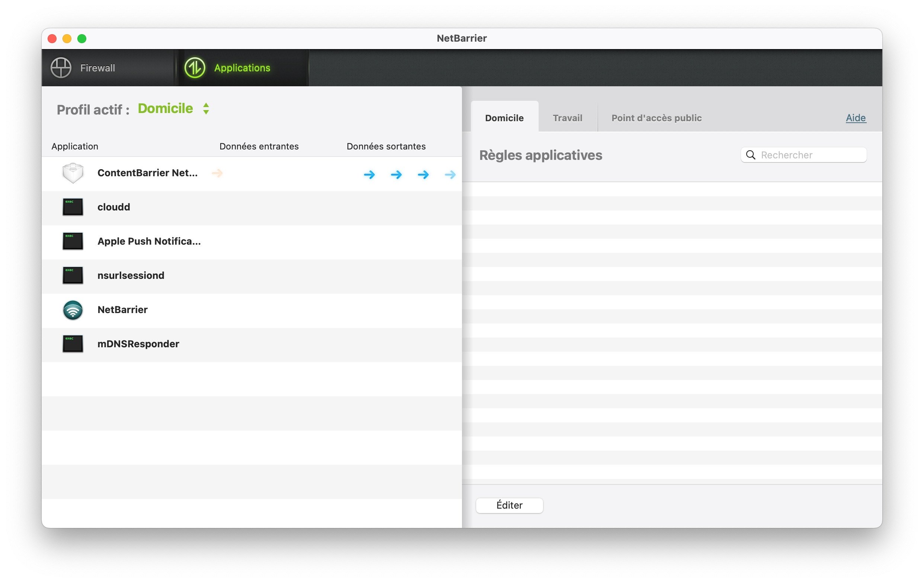Image resolution: width=924 pixels, height=583 pixels.
Task: Click the cloudd exec icon
Action: coord(73,207)
